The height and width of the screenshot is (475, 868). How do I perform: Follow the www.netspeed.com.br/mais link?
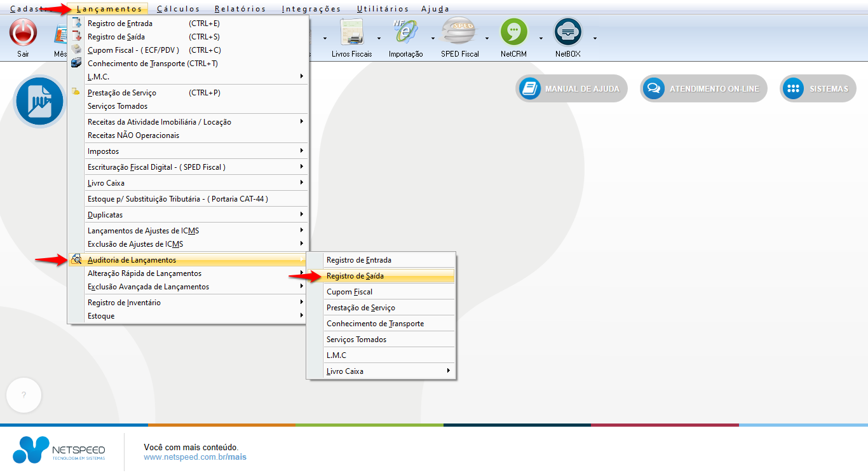click(195, 457)
